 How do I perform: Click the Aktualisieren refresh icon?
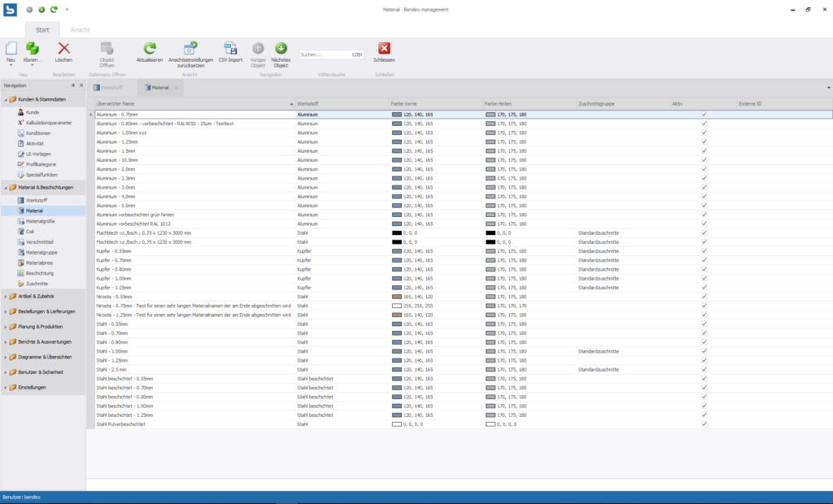click(150, 50)
